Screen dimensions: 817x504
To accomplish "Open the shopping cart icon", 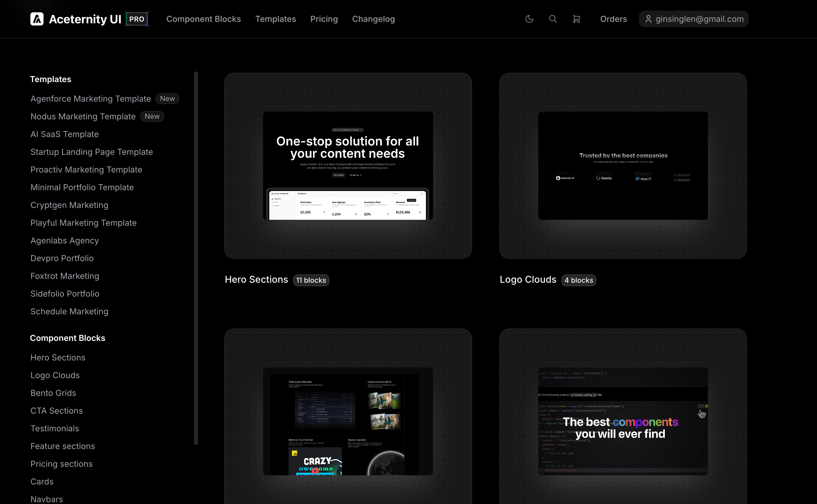I will 576,19.
